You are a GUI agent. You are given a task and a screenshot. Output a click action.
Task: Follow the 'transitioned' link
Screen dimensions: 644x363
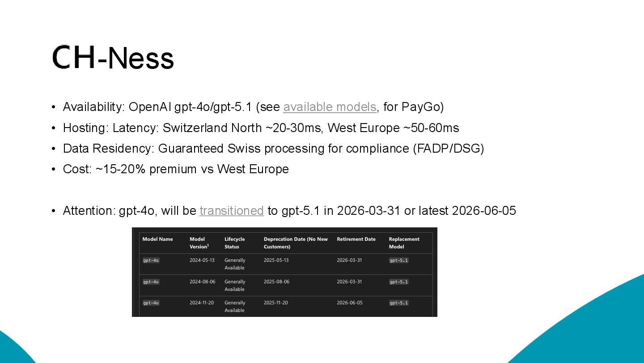tap(232, 211)
